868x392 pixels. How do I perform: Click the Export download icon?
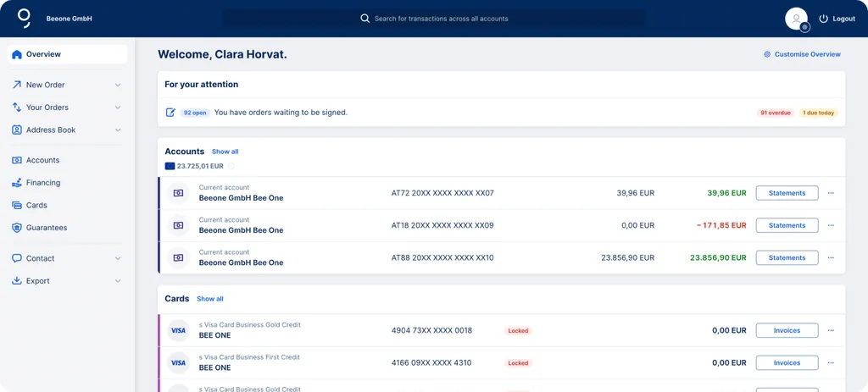pos(17,281)
